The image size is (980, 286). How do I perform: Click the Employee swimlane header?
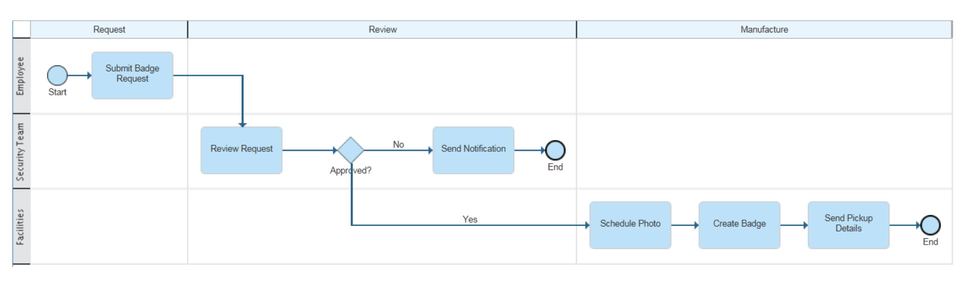(x=21, y=76)
